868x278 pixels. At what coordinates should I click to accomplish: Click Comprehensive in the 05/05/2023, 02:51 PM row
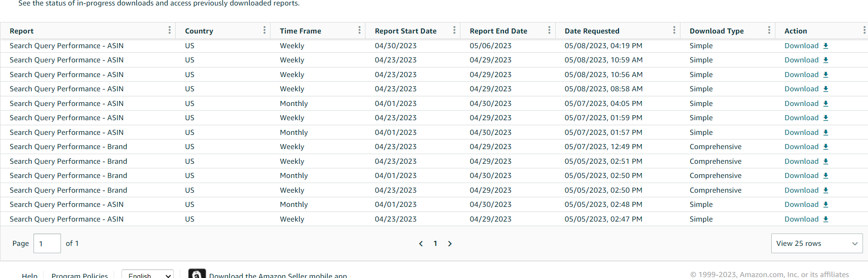point(715,161)
